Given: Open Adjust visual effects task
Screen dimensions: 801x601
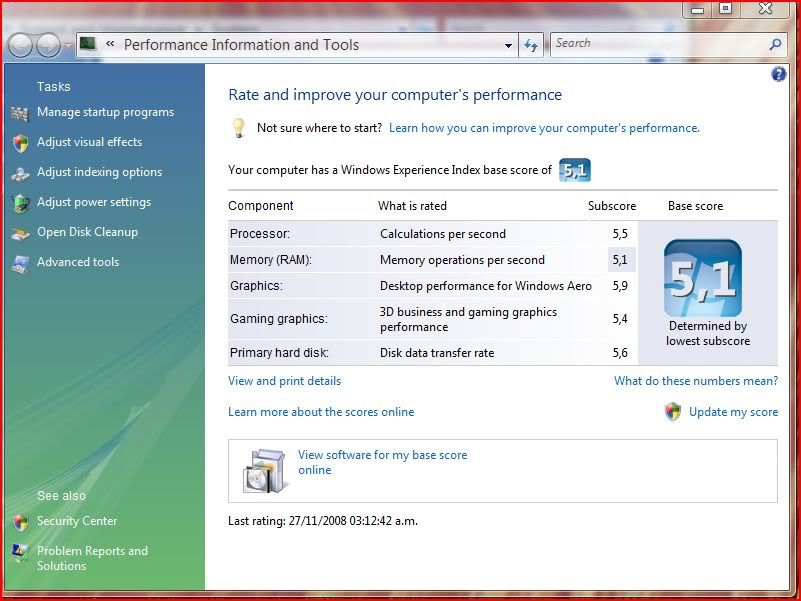Looking at the screenshot, I should [89, 142].
